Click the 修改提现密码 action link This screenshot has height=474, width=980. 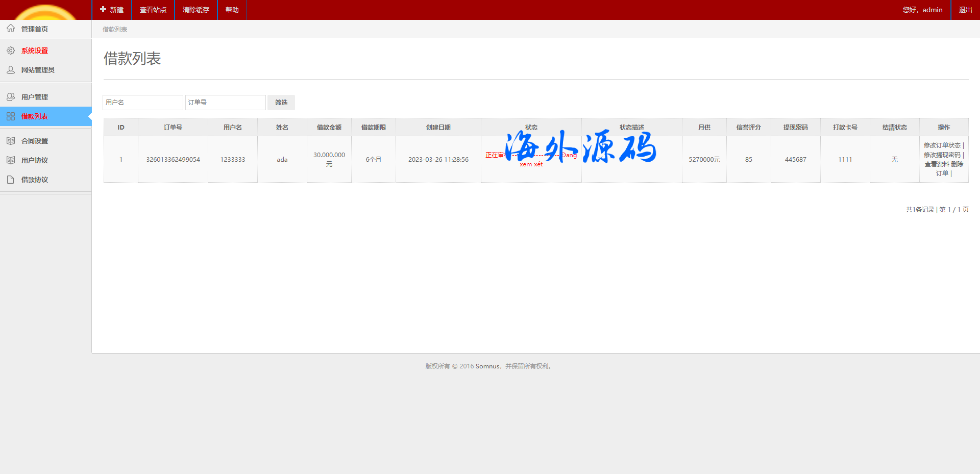click(942, 155)
